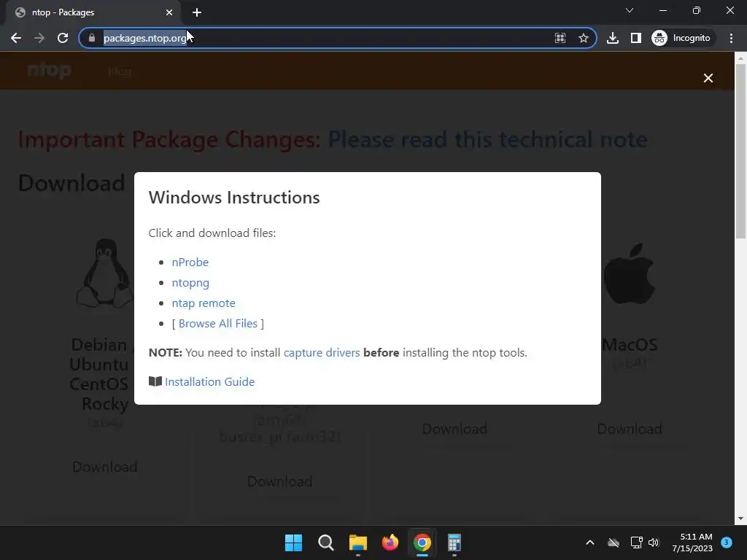Screen dimensions: 747x560
Task: Click the scrollbar down arrow
Action: click(x=740, y=518)
